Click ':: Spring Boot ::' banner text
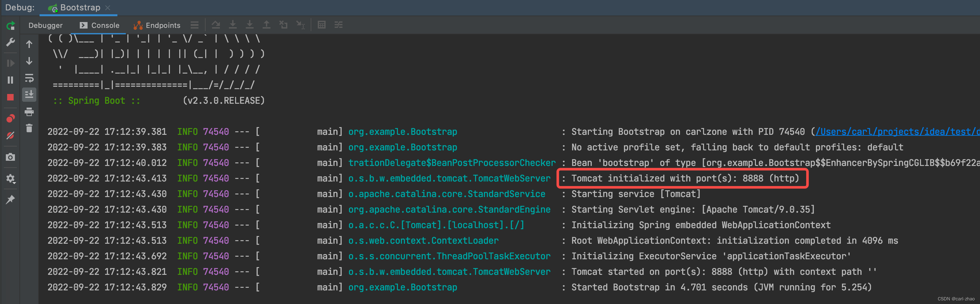This screenshot has width=980, height=304. 97,101
